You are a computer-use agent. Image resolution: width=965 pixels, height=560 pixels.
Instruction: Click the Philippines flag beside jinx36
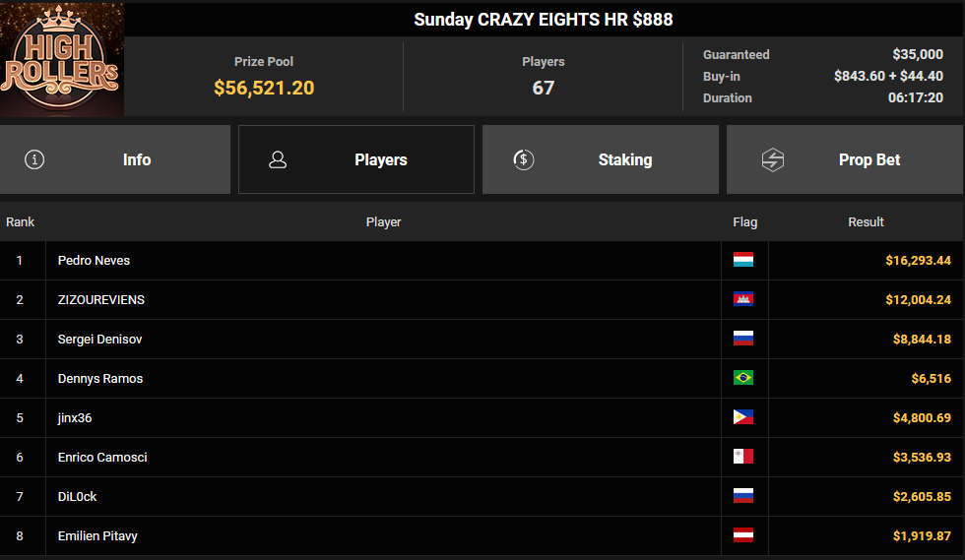[x=743, y=418]
